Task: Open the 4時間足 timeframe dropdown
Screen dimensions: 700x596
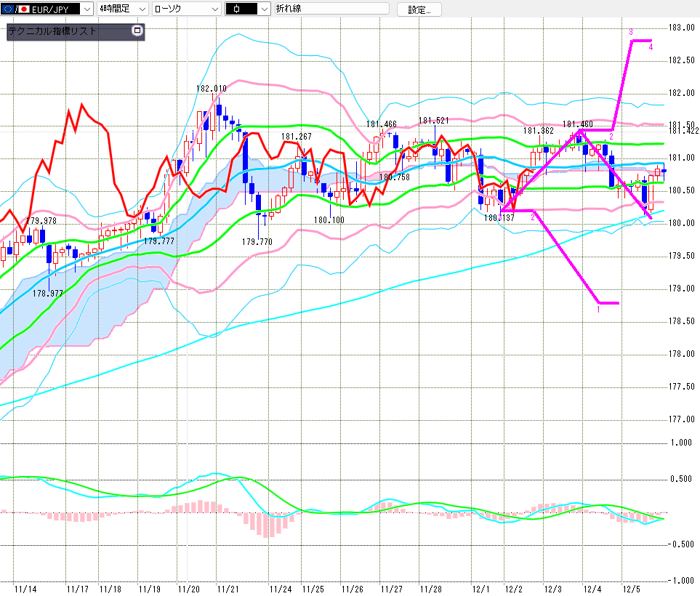Action: coord(141,9)
